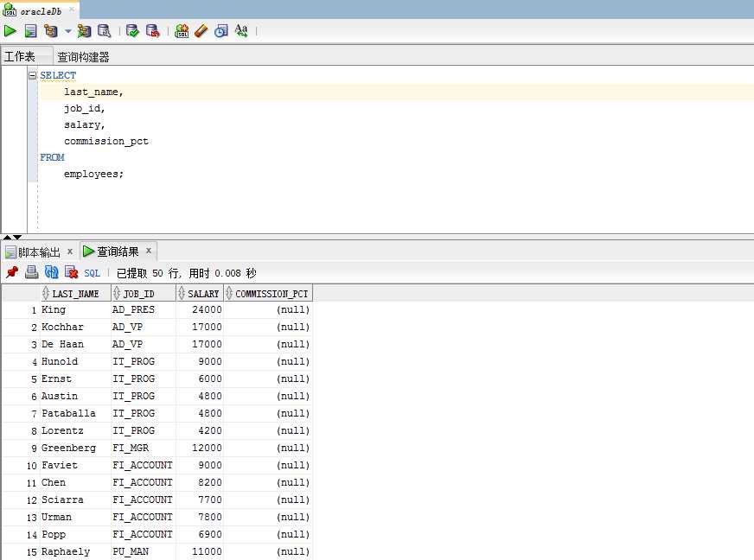Select the Kochhar name cell

coord(75,327)
